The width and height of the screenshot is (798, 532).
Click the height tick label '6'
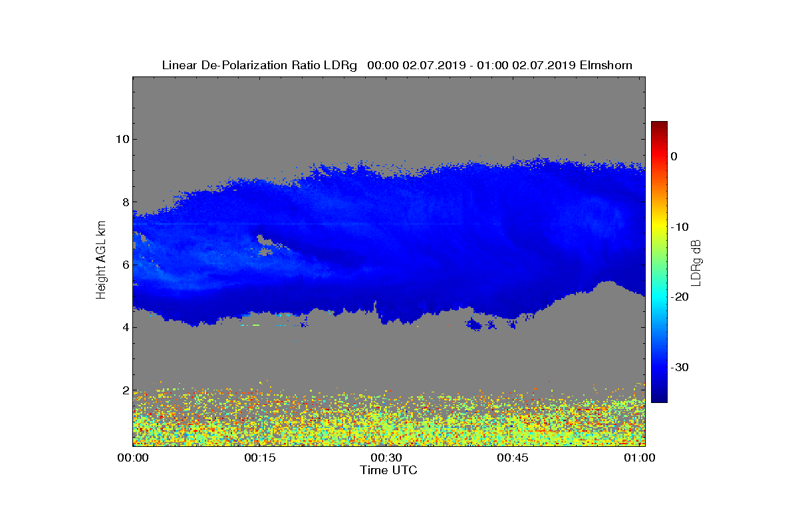pyautogui.click(x=124, y=265)
